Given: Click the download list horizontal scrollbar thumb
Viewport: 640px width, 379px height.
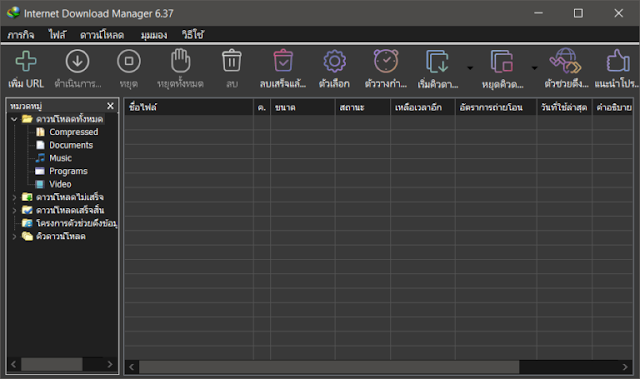Looking at the screenshot, I should coord(329,367).
